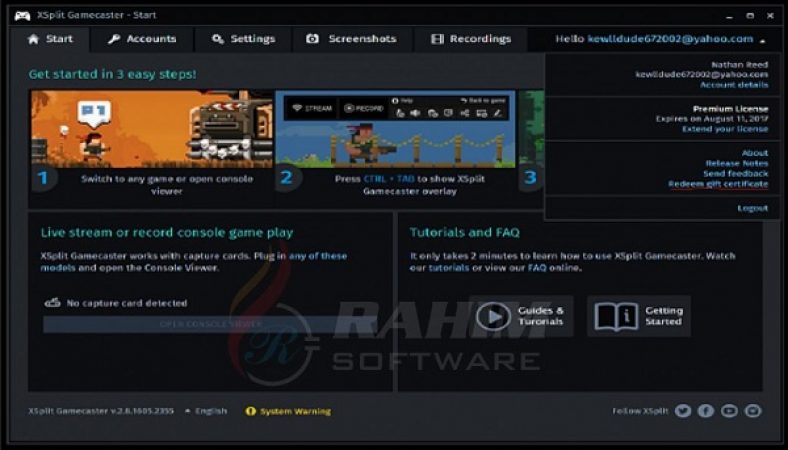Go to the Screenshots tab
The image size is (788, 450).
[352, 39]
